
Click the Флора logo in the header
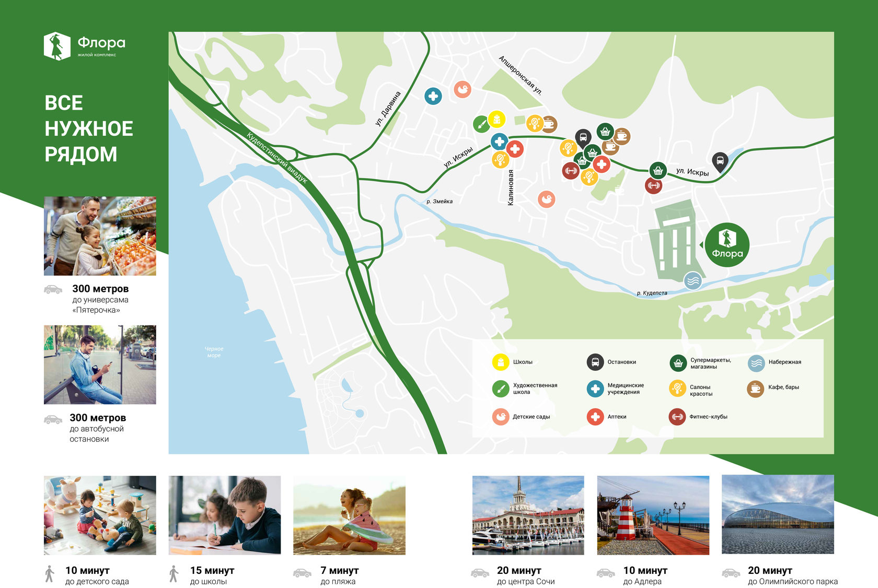click(x=85, y=46)
